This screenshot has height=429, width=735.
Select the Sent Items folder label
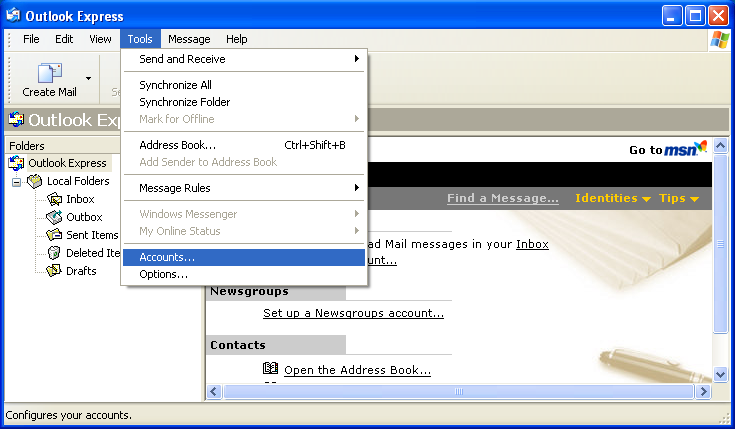(92, 235)
